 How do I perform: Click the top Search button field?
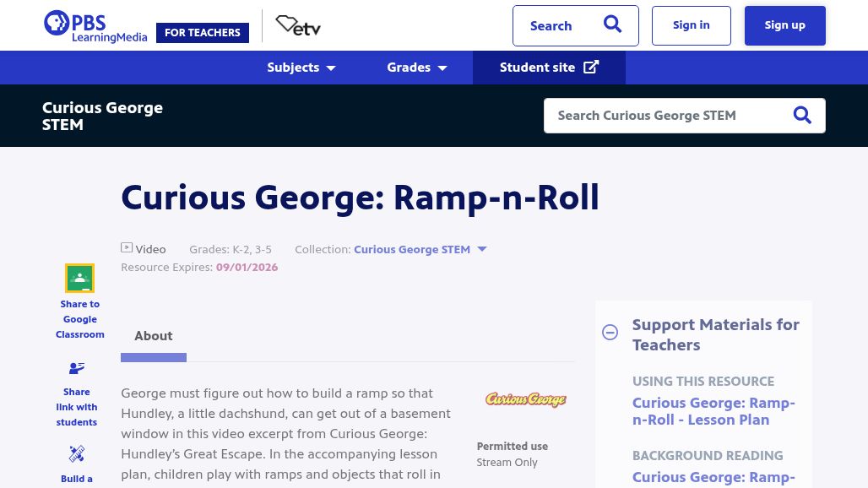(x=576, y=25)
